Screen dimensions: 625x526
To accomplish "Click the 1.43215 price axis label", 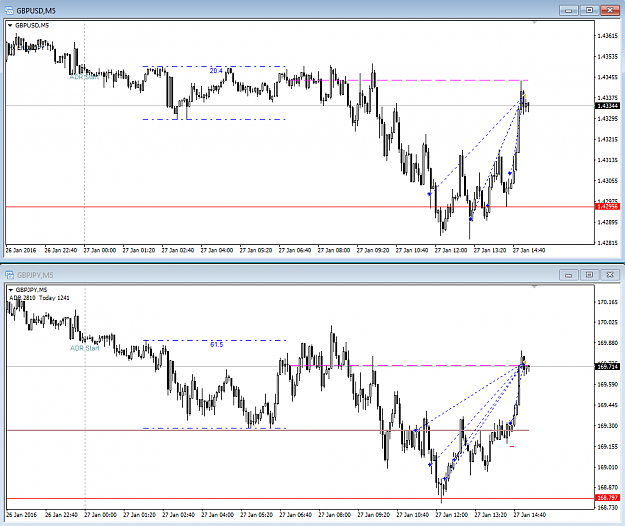I will coord(607,139).
